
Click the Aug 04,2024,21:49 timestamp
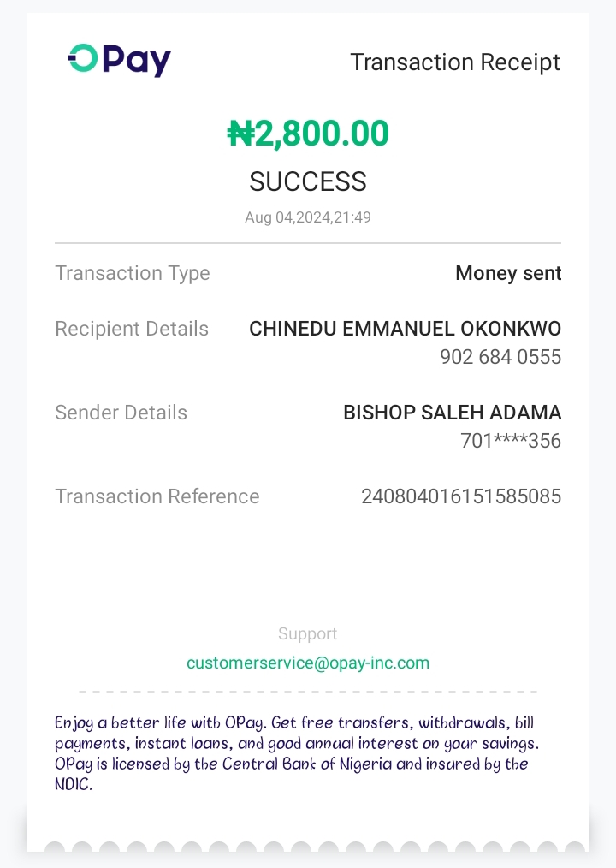point(308,217)
